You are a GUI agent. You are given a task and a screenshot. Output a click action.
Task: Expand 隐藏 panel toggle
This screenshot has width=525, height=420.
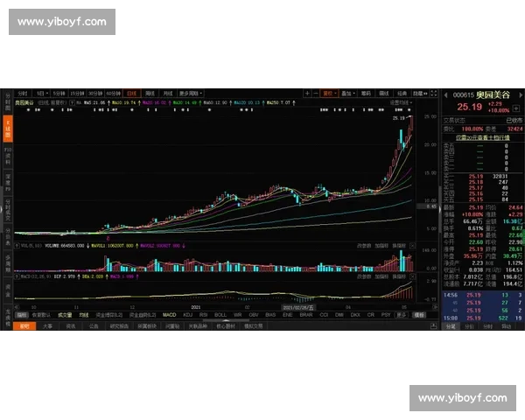coord(420,94)
